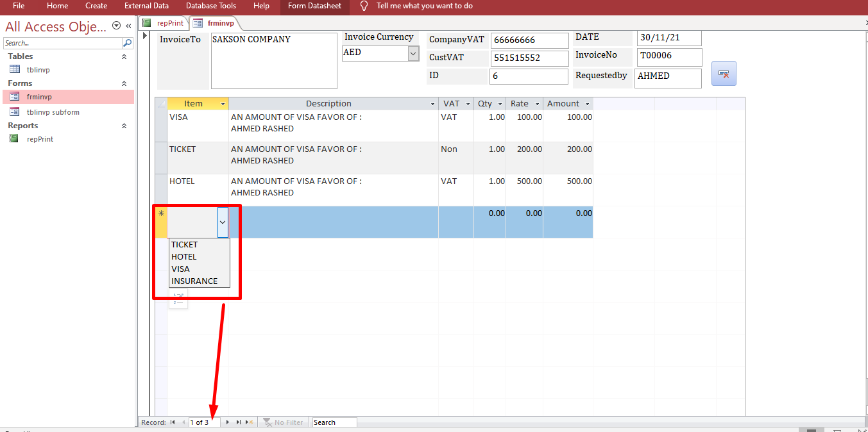Screen dimensions: 868x432
Task: Toggle the Item combo arrow in new row
Action: pyautogui.click(x=223, y=222)
